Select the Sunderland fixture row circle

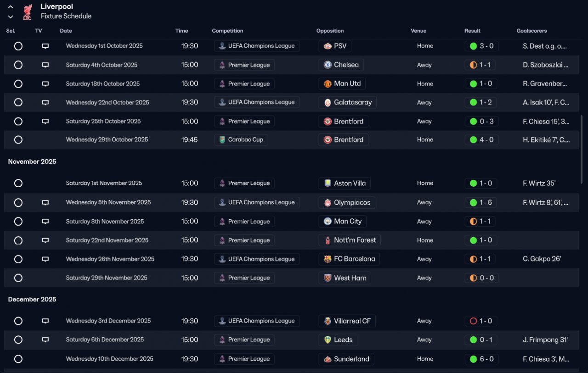[18, 359]
